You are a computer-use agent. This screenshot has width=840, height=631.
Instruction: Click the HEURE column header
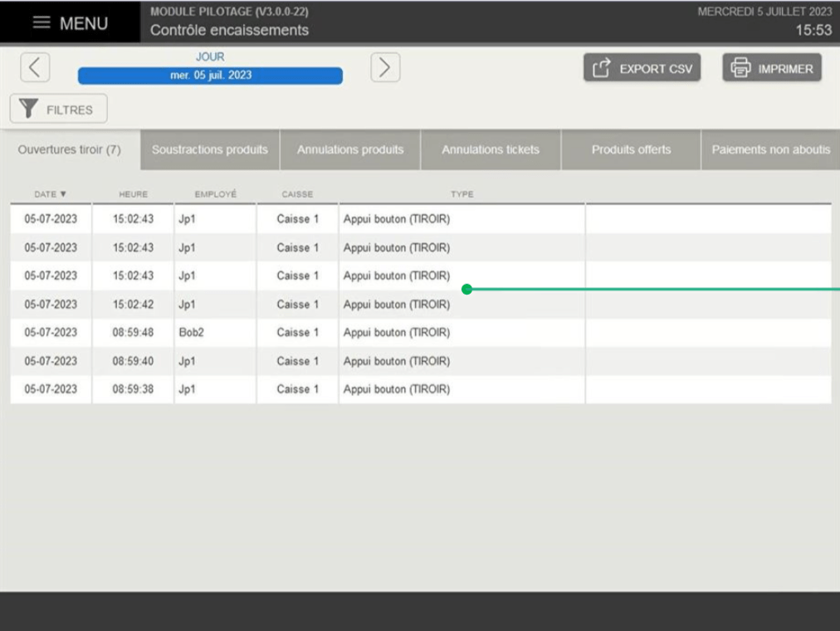pos(133,194)
